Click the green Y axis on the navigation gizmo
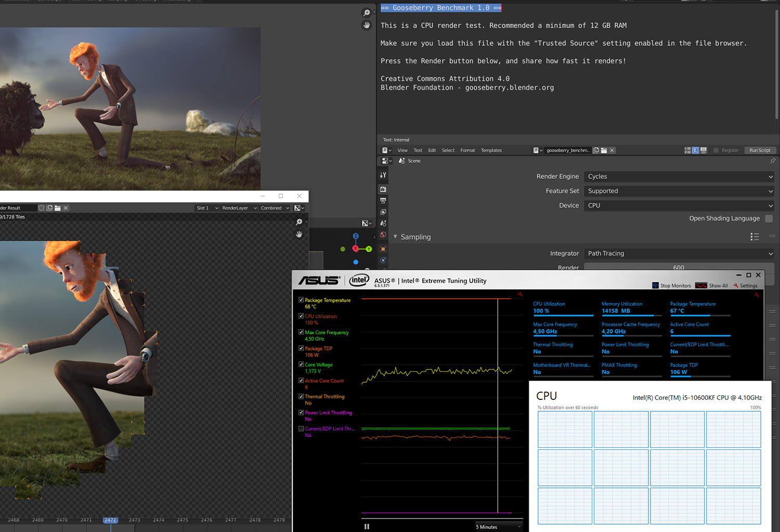Image resolution: width=780 pixels, height=532 pixels. point(369,249)
